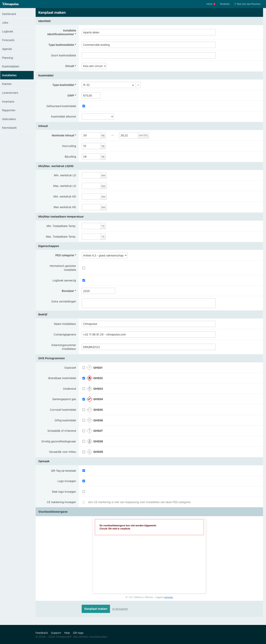Click the GHS02 flame pictogram icon

tap(89, 378)
